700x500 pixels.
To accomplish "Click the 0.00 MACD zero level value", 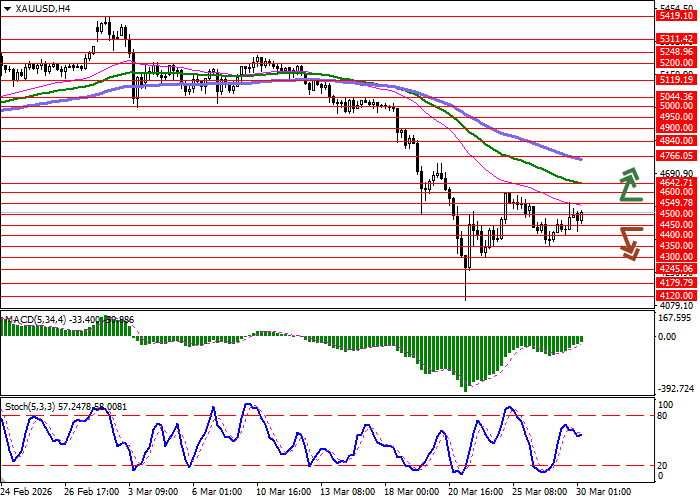I will pos(667,337).
